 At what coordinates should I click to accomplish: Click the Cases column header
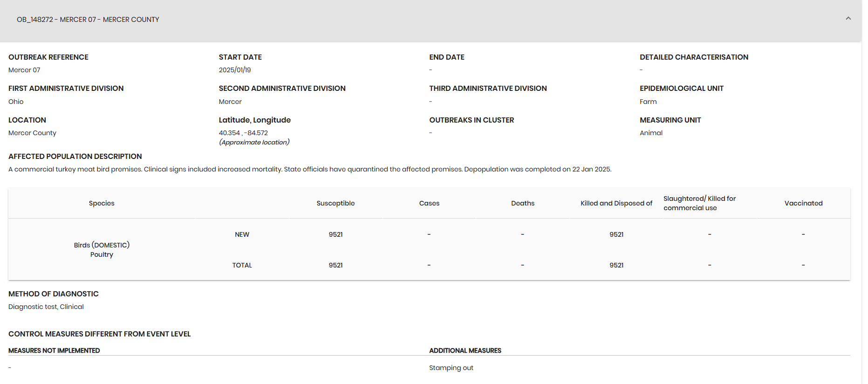coord(429,203)
